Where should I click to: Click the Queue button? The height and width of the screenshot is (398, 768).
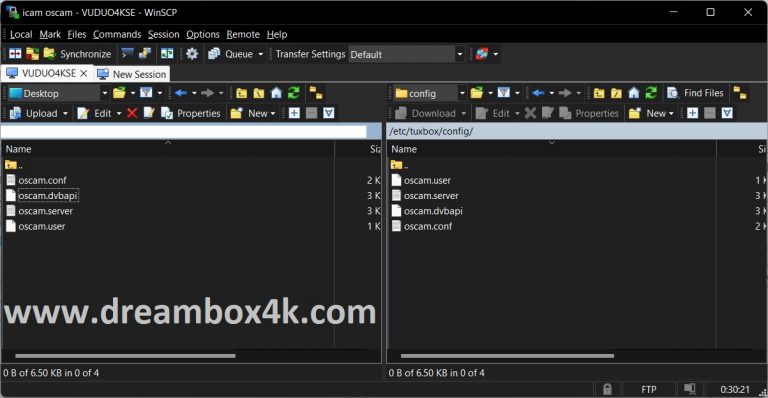[x=230, y=54]
